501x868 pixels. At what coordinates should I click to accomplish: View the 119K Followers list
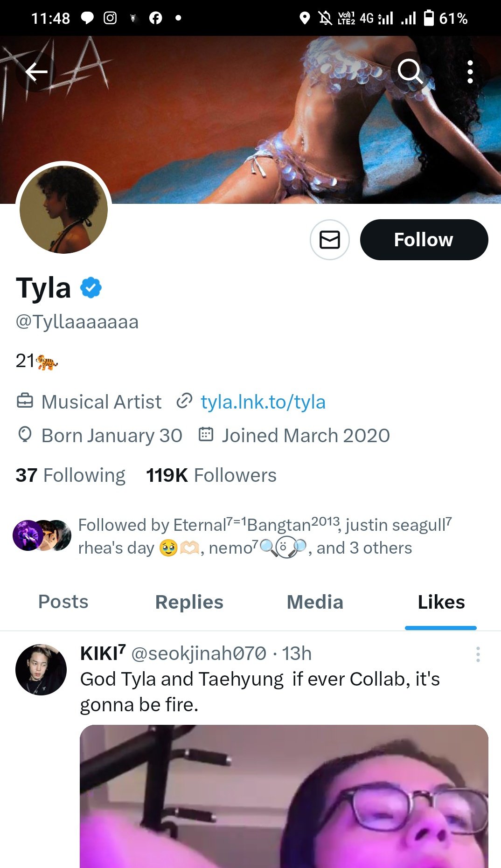[x=211, y=475]
